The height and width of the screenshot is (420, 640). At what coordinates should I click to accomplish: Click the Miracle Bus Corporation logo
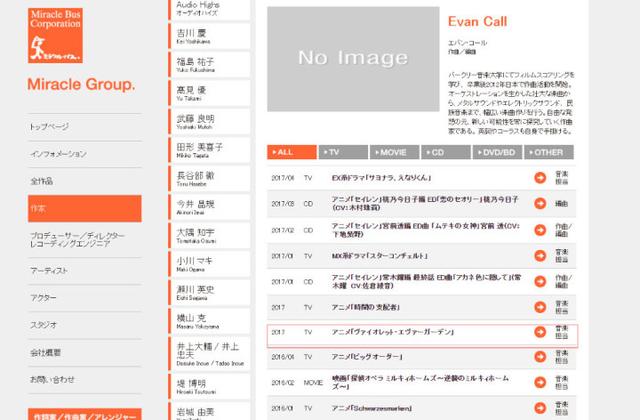point(55,36)
